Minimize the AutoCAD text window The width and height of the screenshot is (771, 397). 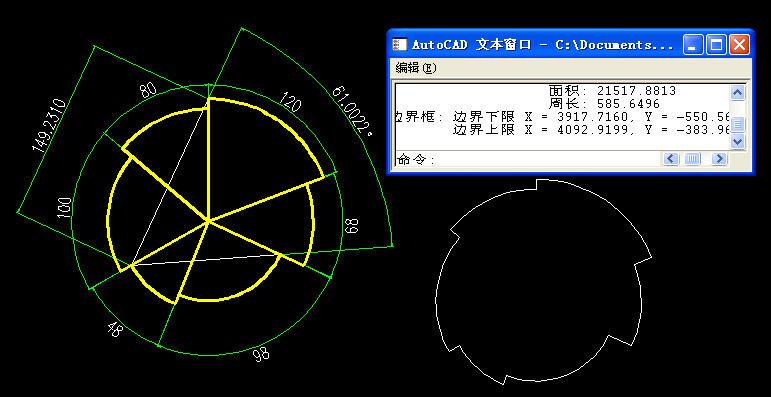click(693, 45)
